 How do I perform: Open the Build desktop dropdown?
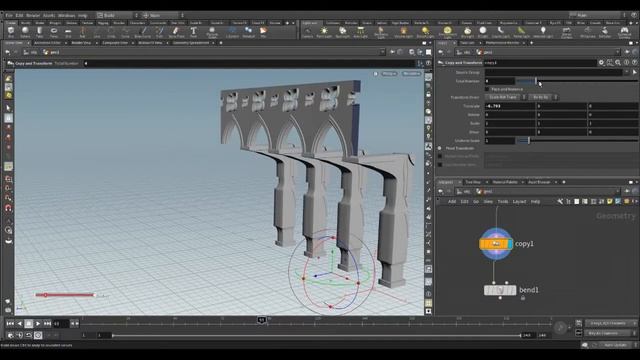[117, 15]
